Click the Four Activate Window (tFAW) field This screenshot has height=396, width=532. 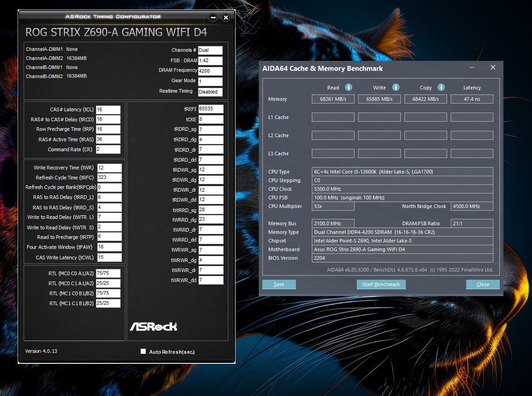109,247
